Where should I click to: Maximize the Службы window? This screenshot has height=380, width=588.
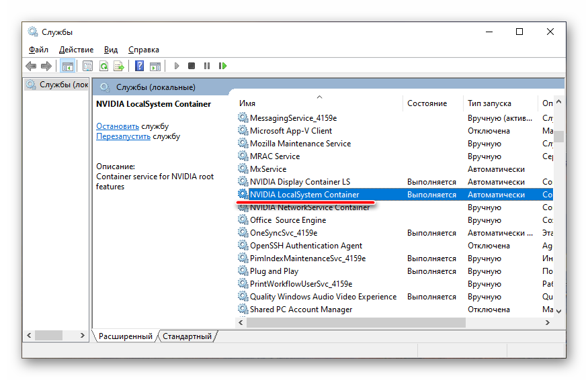pos(519,32)
